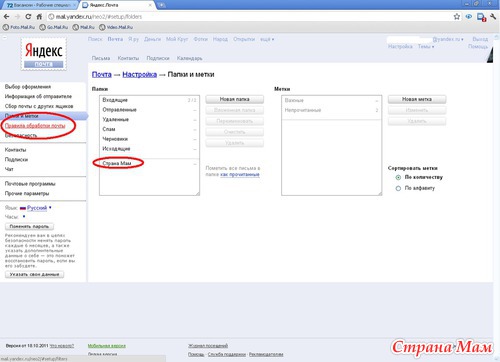
Task: Open Информация об отправителе in sidebar
Action: point(38,96)
